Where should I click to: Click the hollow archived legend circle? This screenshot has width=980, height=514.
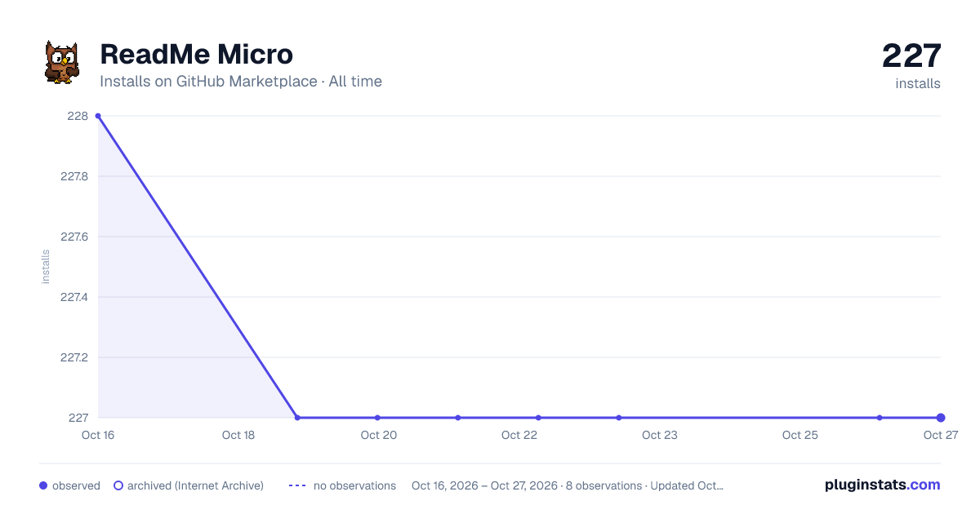[x=118, y=485]
